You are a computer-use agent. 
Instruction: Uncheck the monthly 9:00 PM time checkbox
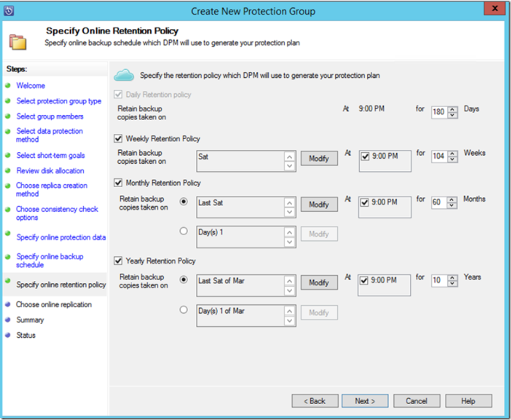coord(365,202)
